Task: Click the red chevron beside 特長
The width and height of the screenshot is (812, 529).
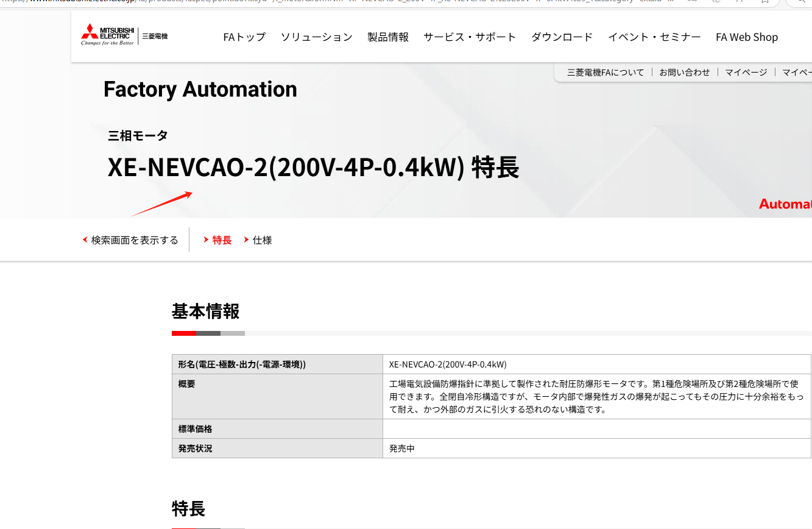Action: point(207,240)
